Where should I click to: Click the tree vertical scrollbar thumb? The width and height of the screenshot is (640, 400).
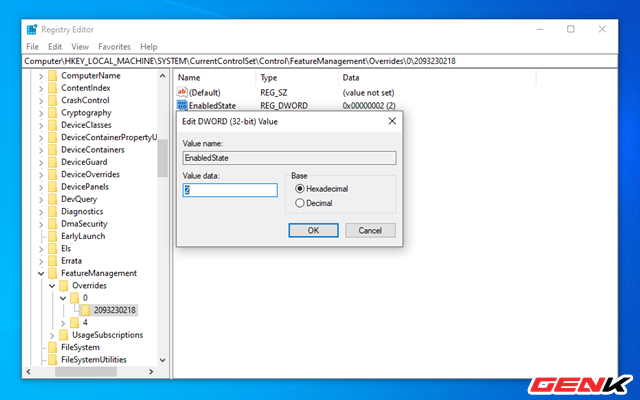point(162,158)
